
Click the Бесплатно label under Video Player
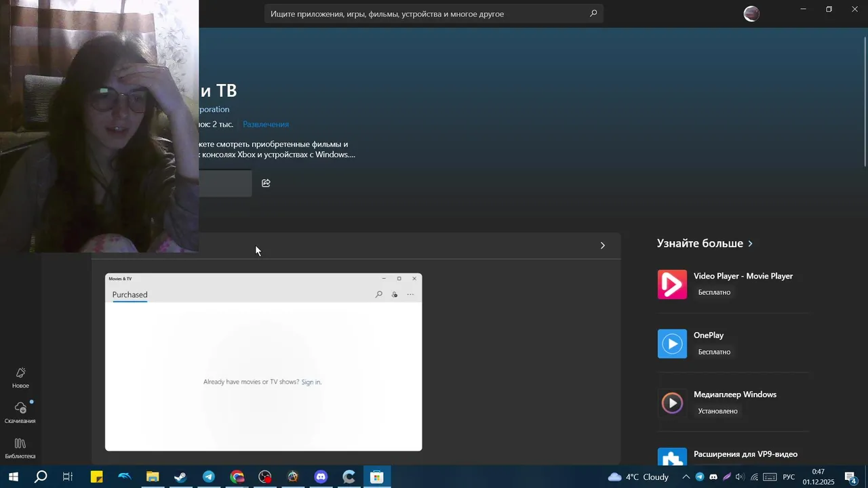[714, 293]
